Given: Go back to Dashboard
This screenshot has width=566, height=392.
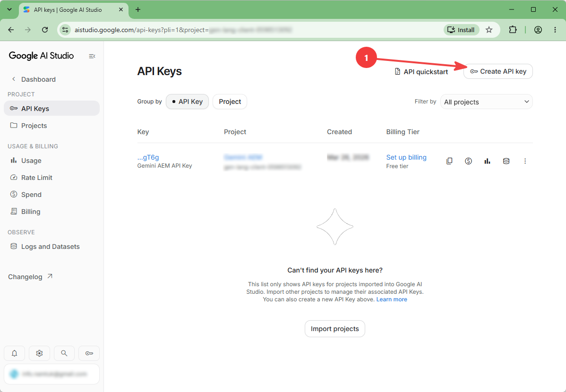Looking at the screenshot, I should (x=34, y=79).
